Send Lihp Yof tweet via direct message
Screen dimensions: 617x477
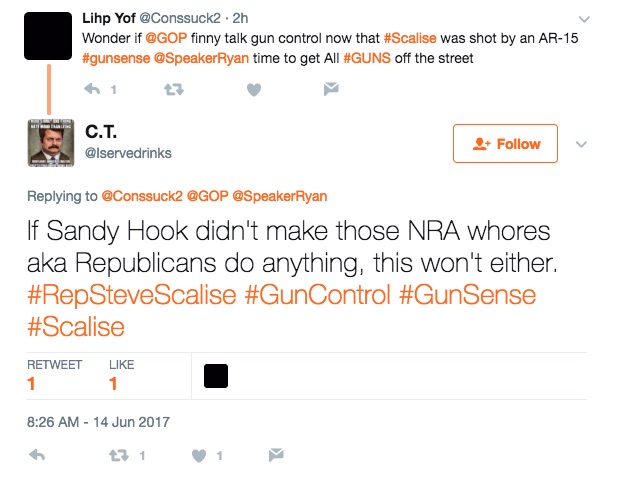[330, 89]
